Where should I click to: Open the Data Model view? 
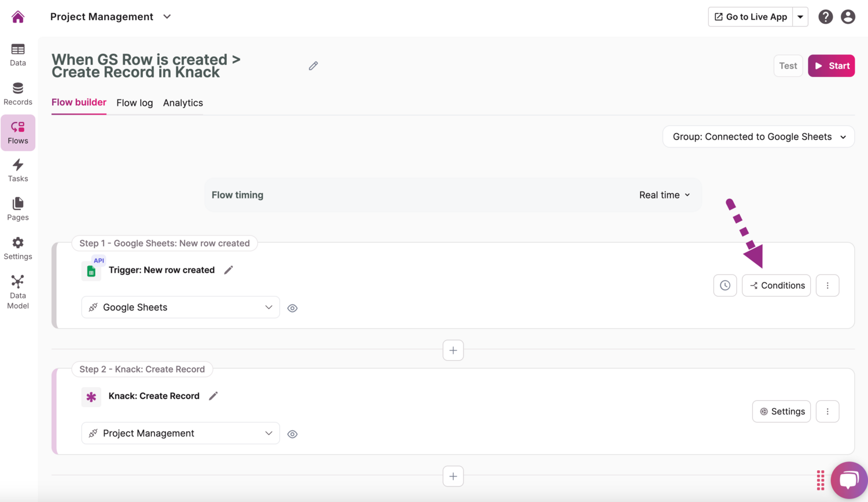(18, 292)
